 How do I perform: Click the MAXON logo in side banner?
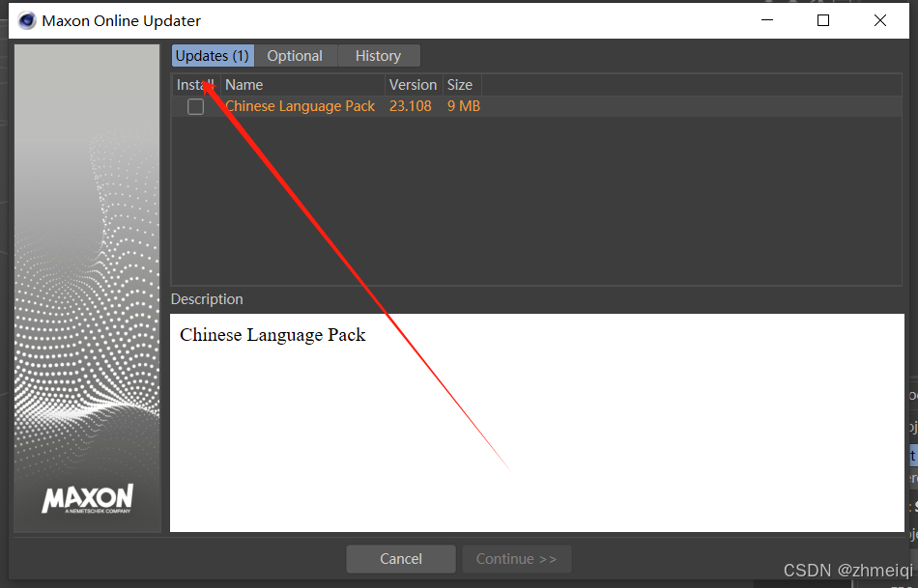(x=87, y=498)
